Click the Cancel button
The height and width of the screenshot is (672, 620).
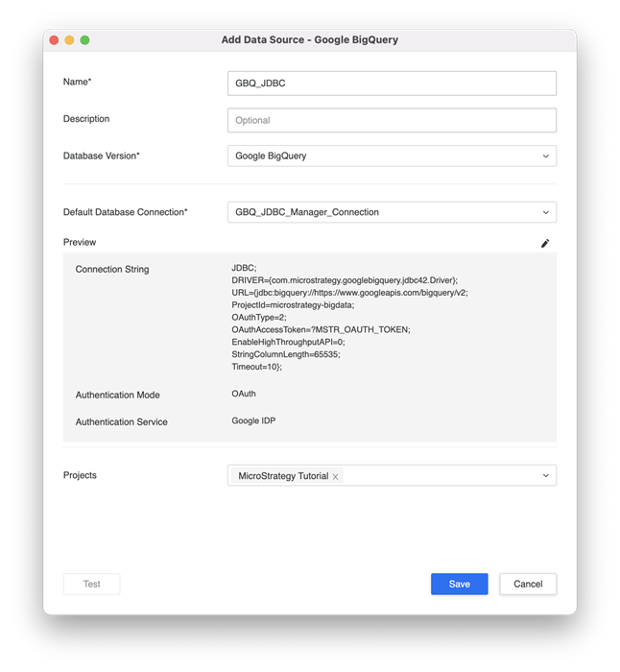click(x=528, y=584)
